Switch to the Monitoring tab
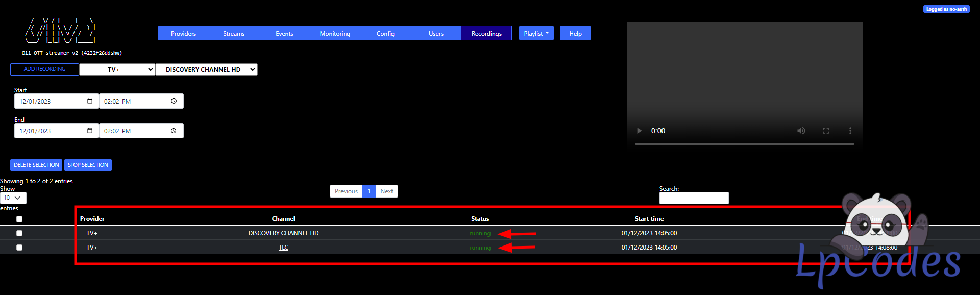Screen dimensions: 980x295 (335, 33)
